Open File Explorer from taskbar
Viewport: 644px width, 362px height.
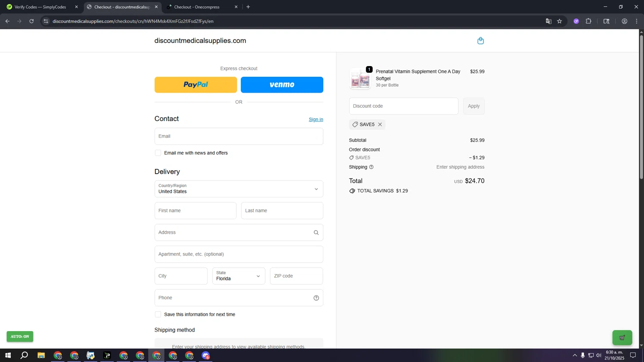41,356
